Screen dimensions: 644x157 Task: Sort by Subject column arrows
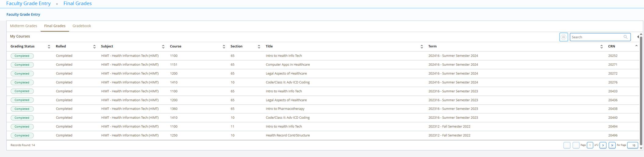(163, 47)
